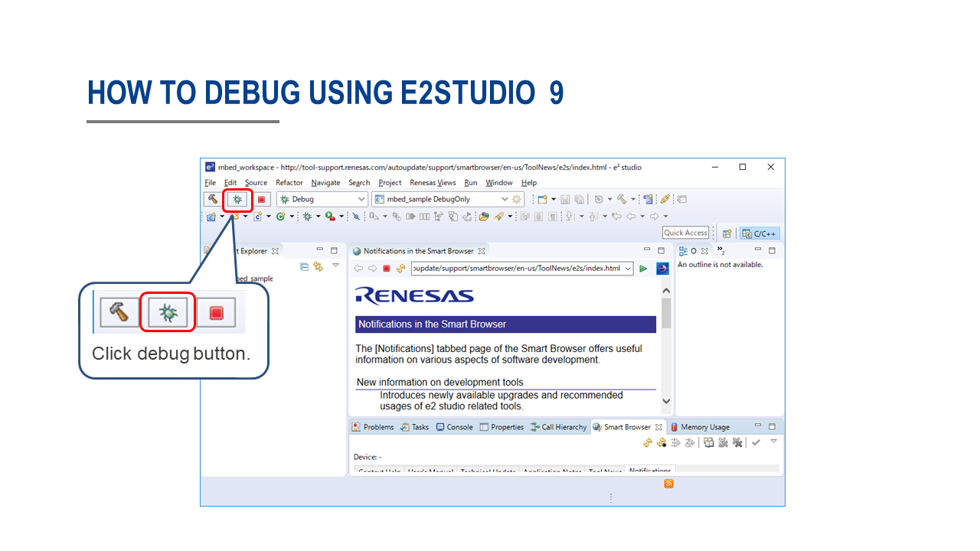Click the Open Perspective icon
This screenshot has height=551, width=980.
pyautogui.click(x=727, y=233)
